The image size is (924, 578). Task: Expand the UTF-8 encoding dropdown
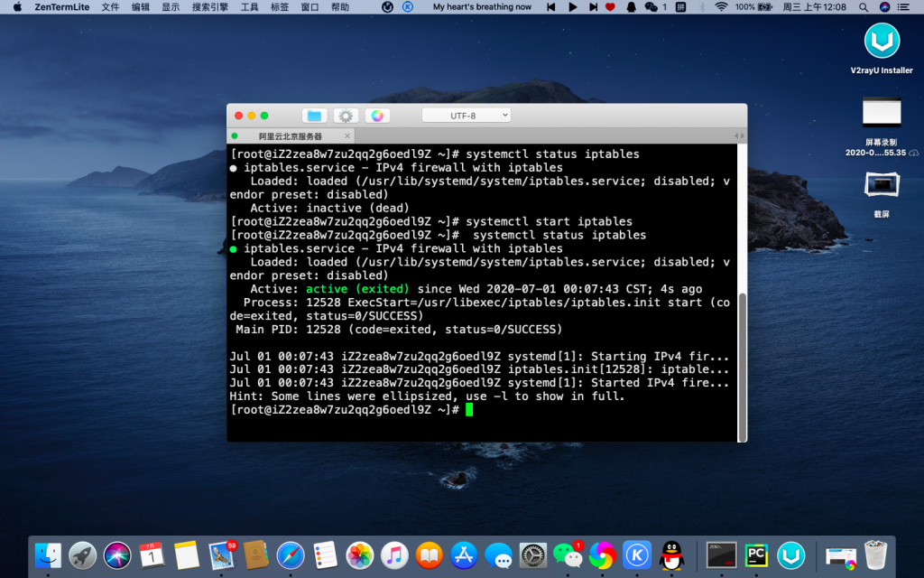coord(466,116)
